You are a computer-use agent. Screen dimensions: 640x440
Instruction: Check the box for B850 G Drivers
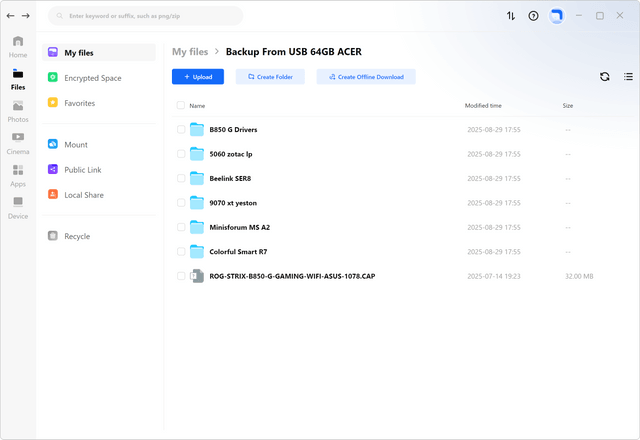(181, 129)
